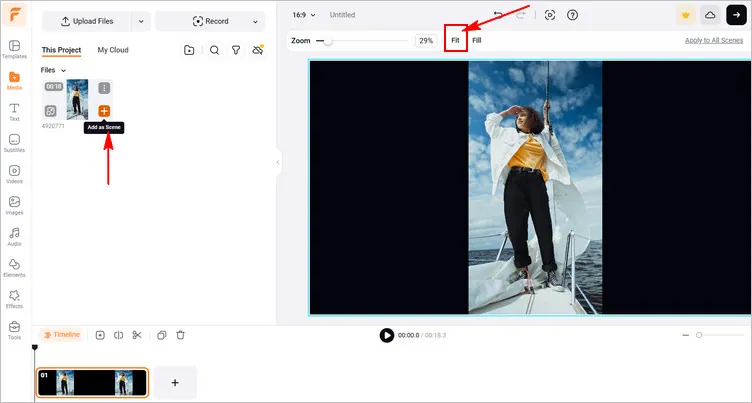Open the Videos stock library
752x403 pixels.
tap(14, 174)
